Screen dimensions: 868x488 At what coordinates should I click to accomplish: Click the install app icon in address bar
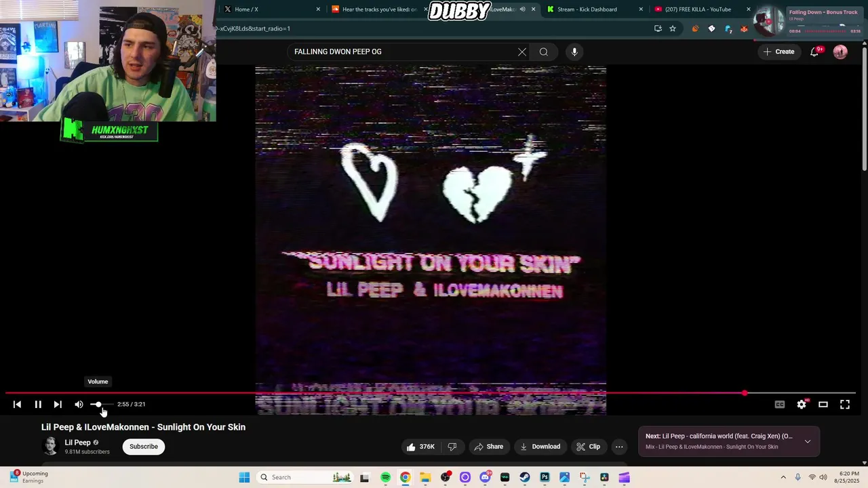[658, 28]
